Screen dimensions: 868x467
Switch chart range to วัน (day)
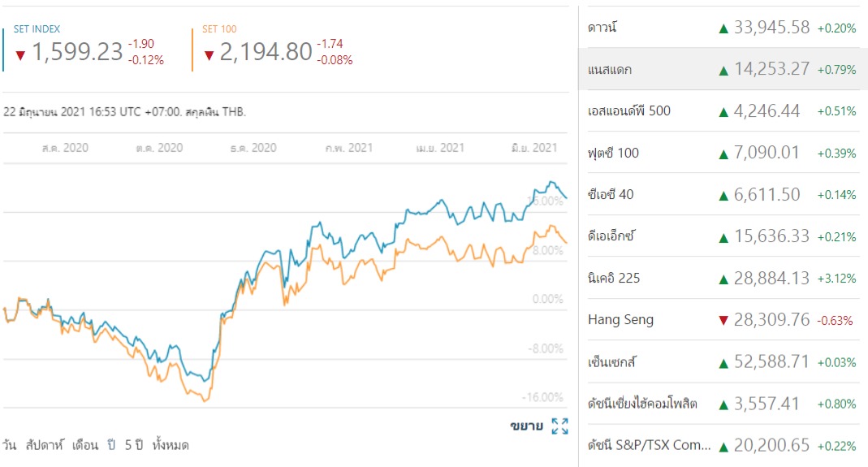9,445
